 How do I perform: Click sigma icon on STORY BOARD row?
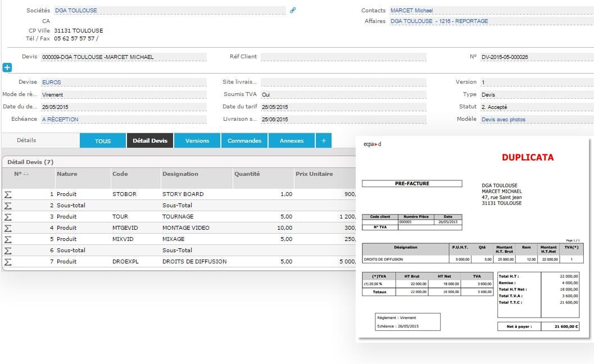point(8,194)
